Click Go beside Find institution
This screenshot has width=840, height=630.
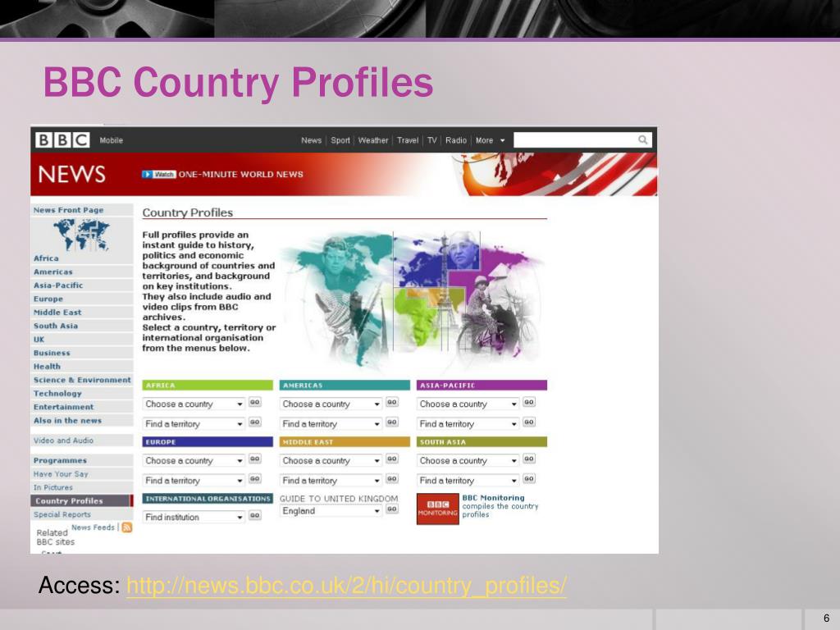(x=255, y=515)
